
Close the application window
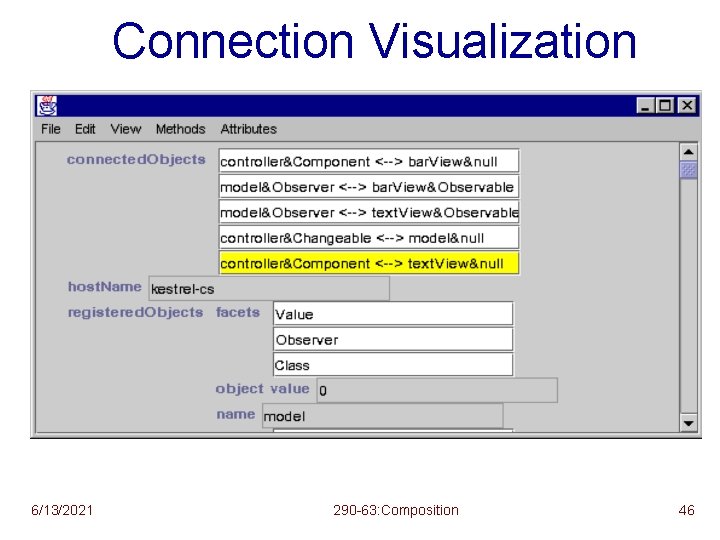coord(687,106)
